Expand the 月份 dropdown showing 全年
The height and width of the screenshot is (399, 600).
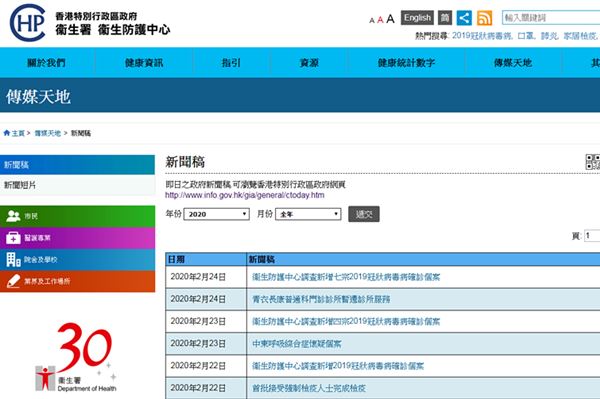(x=308, y=214)
